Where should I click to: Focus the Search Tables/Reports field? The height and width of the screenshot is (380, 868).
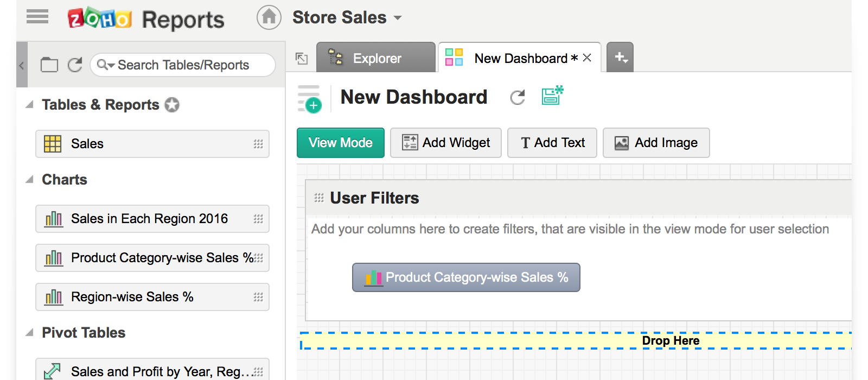[183, 65]
